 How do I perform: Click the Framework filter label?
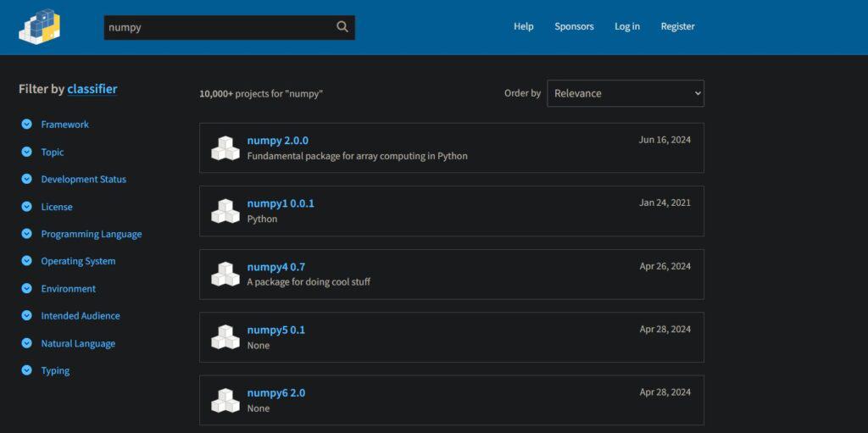click(x=64, y=125)
